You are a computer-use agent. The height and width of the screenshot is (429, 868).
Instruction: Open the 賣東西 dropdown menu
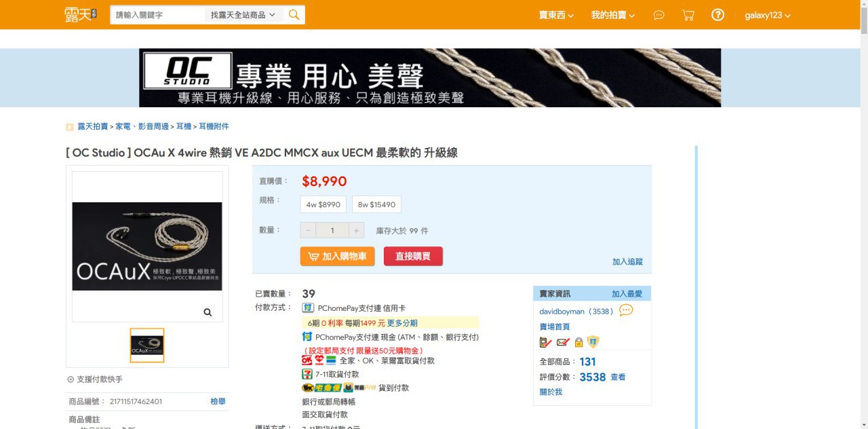tap(556, 15)
